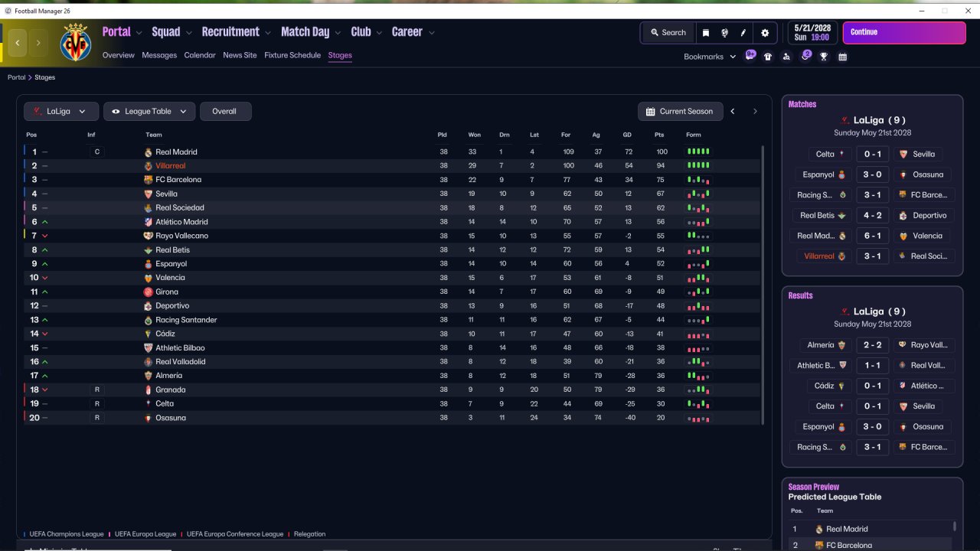
Task: Click Rayo Vallecano name in league table
Action: pyautogui.click(x=181, y=236)
